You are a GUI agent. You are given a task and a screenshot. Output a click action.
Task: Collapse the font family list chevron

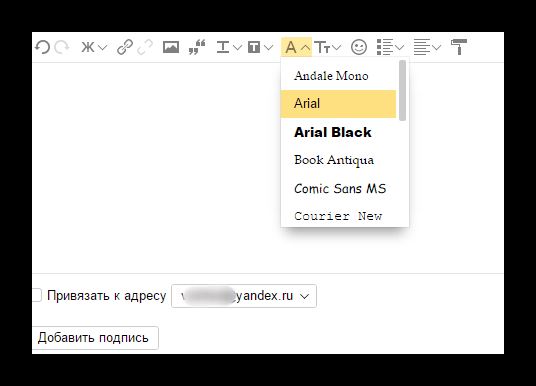pyautogui.click(x=306, y=48)
